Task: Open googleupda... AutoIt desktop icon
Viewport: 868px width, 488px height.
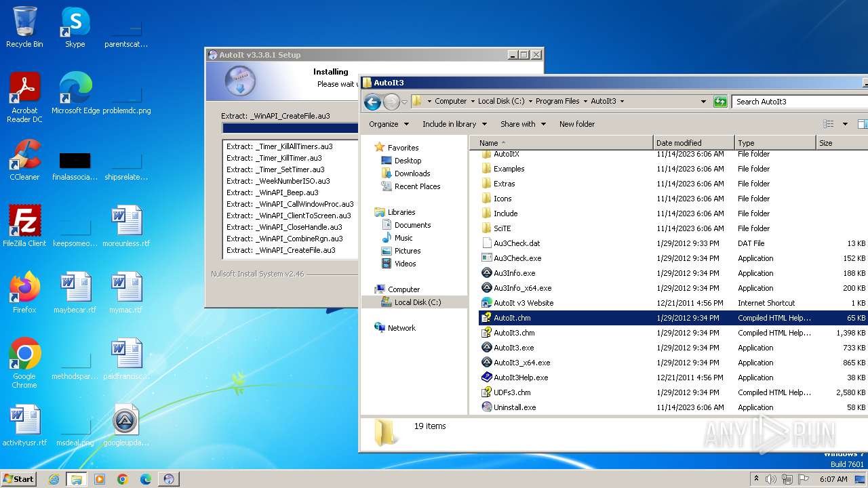Action: 125,426
